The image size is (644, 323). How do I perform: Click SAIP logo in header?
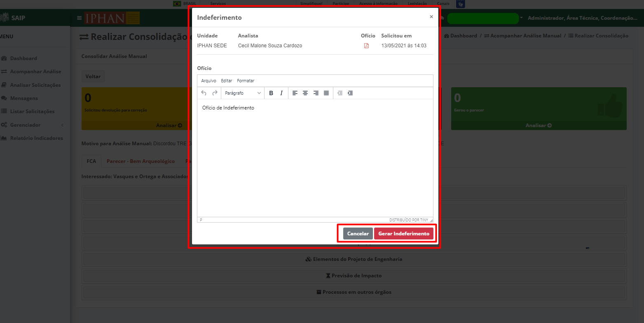coord(13,18)
